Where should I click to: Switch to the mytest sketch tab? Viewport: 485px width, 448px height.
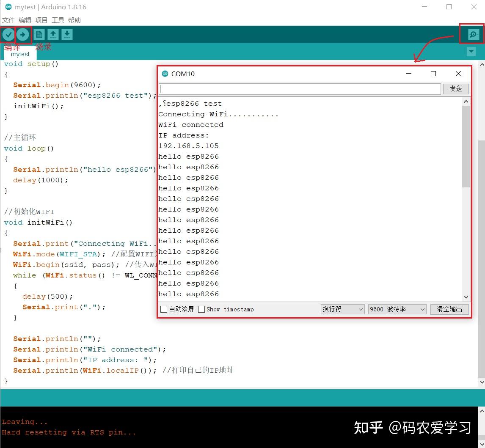click(19, 54)
